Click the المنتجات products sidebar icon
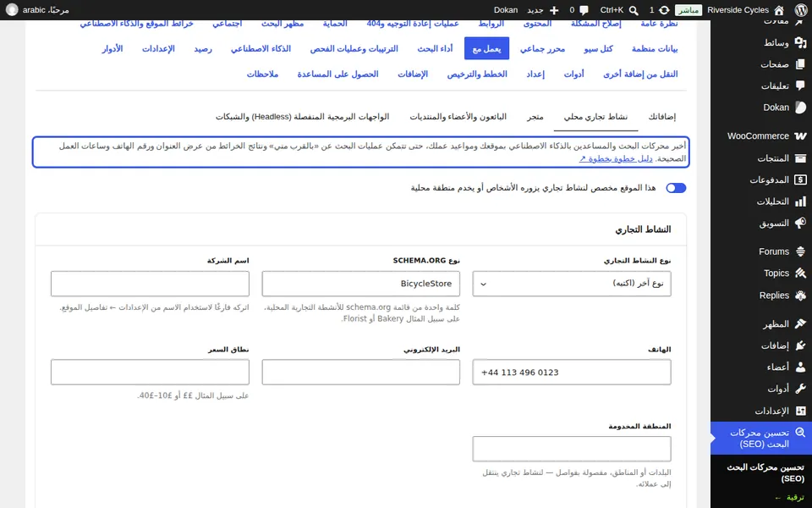 (800, 158)
